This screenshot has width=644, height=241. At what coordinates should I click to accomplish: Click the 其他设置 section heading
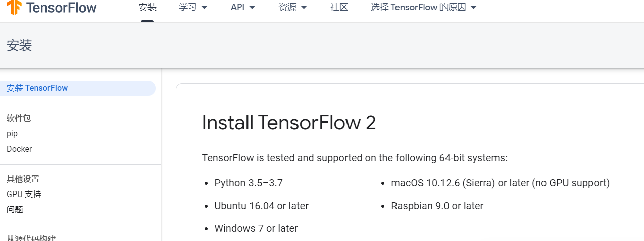point(23,179)
